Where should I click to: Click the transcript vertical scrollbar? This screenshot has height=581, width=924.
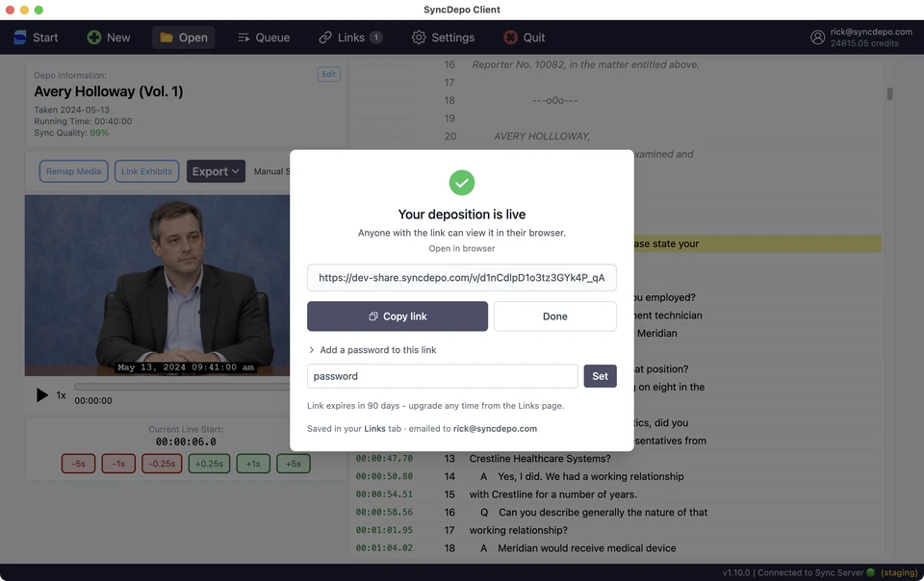[x=889, y=93]
